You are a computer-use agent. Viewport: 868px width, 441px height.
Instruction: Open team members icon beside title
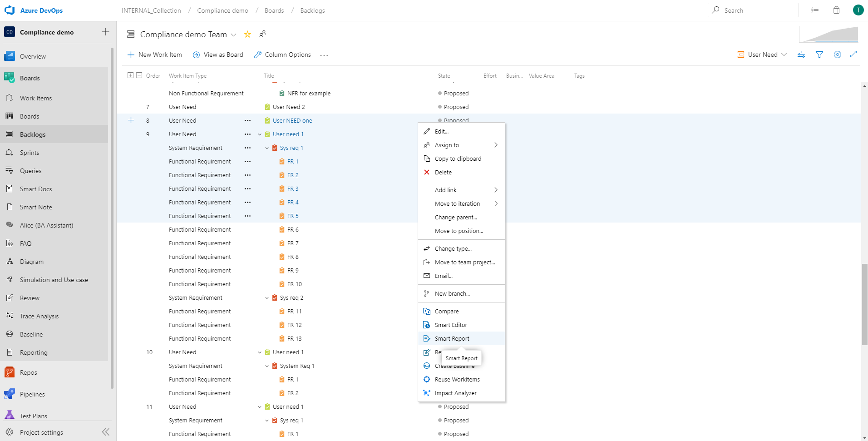pyautogui.click(x=262, y=35)
